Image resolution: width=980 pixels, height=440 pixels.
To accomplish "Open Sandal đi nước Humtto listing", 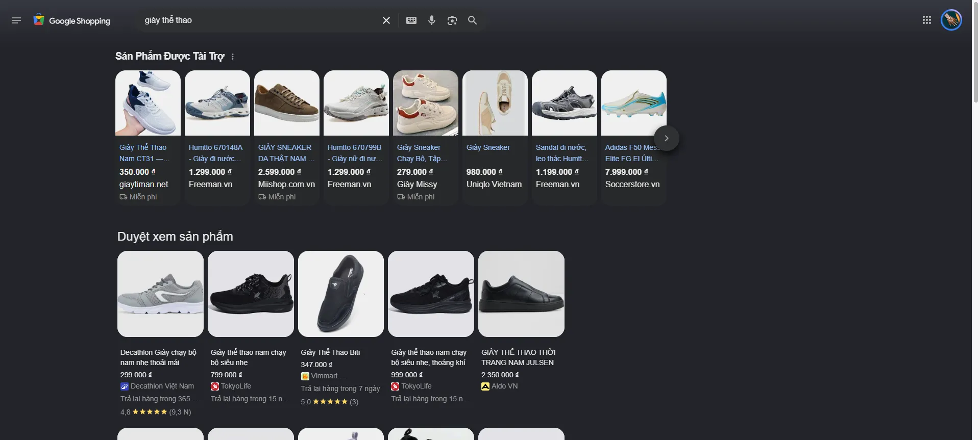I will tap(562, 153).
